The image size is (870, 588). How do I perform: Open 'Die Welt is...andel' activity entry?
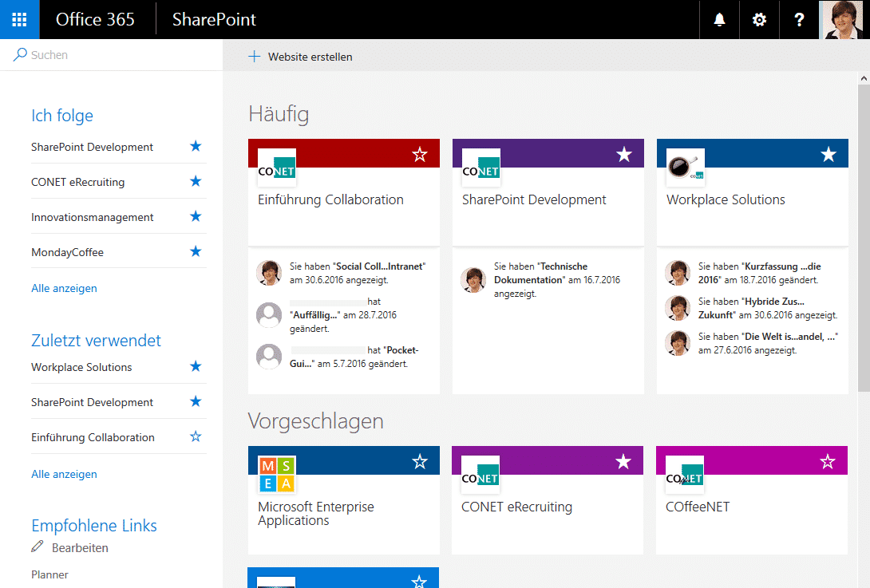pyautogui.click(x=768, y=343)
